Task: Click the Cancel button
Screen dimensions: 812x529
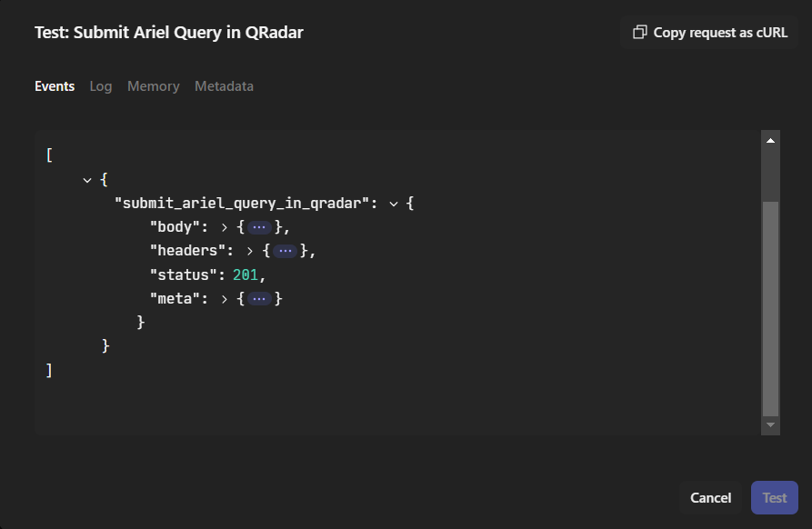Action: click(710, 497)
